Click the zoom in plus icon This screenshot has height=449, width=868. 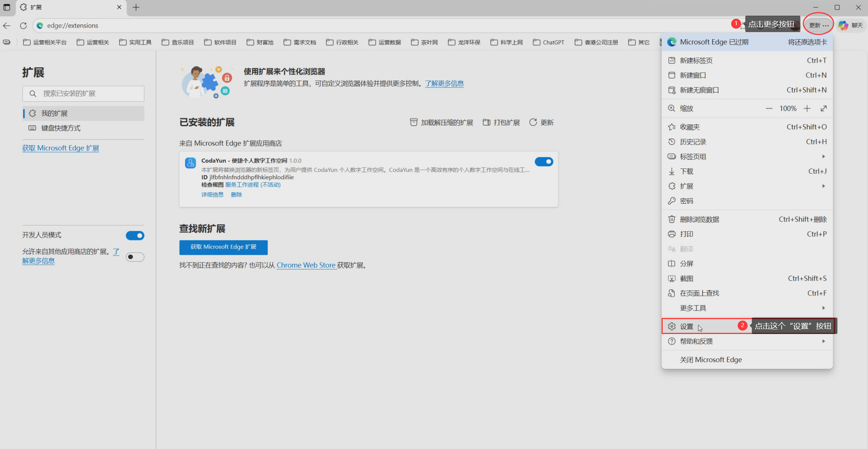pos(807,109)
